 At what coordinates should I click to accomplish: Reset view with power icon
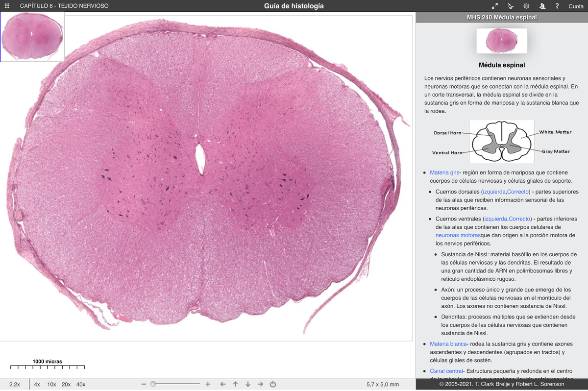[273, 384]
